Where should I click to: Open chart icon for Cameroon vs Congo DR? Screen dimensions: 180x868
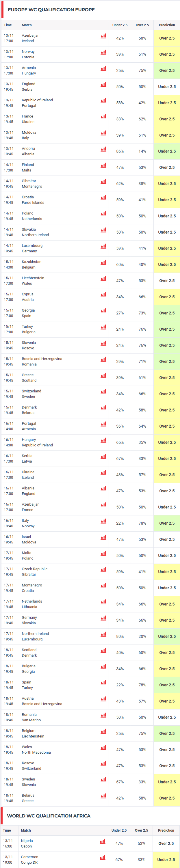click(x=102, y=858)
